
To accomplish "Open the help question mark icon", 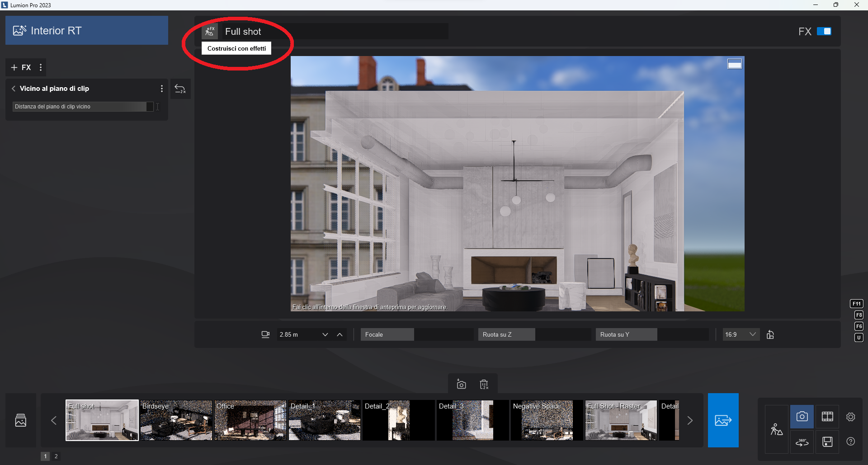I will point(851,442).
